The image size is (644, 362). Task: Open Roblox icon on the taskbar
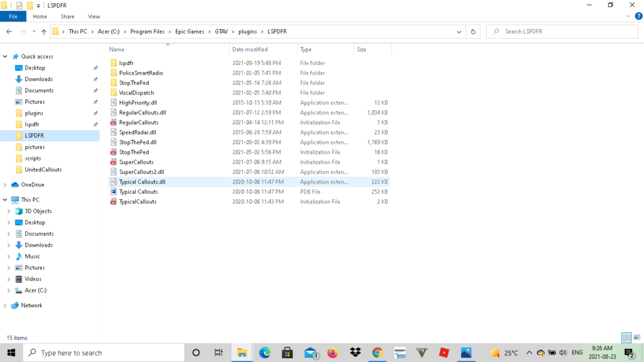[444, 352]
